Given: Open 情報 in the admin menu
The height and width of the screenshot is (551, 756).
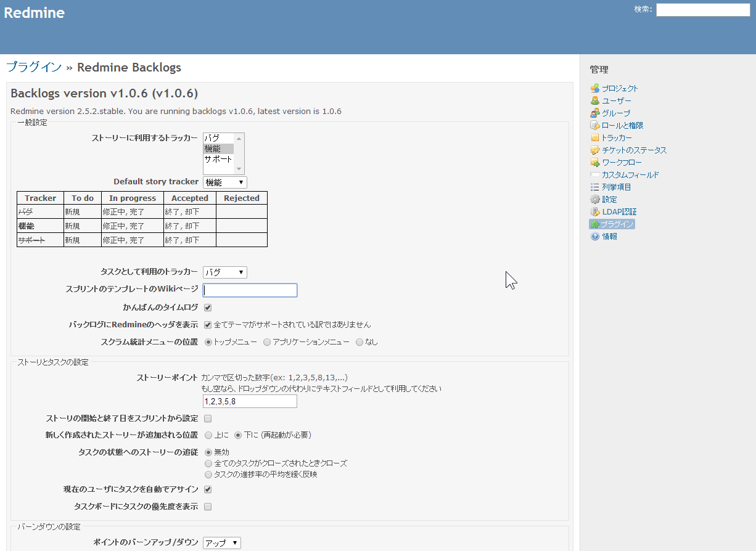Looking at the screenshot, I should click(x=609, y=236).
